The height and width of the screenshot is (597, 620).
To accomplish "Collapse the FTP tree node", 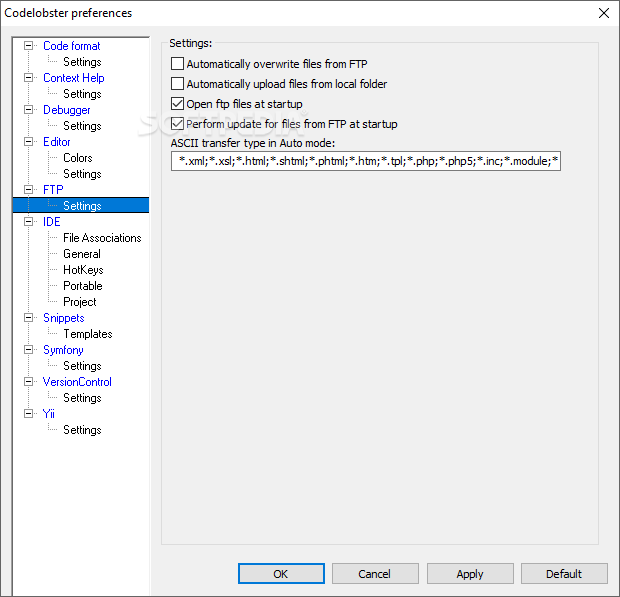I will [x=28, y=189].
